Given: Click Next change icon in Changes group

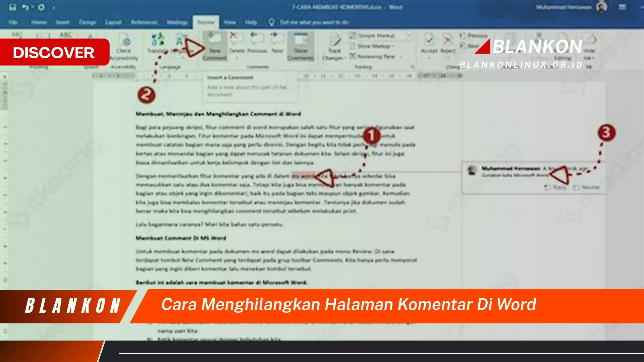Looking at the screenshot, I should (x=462, y=46).
